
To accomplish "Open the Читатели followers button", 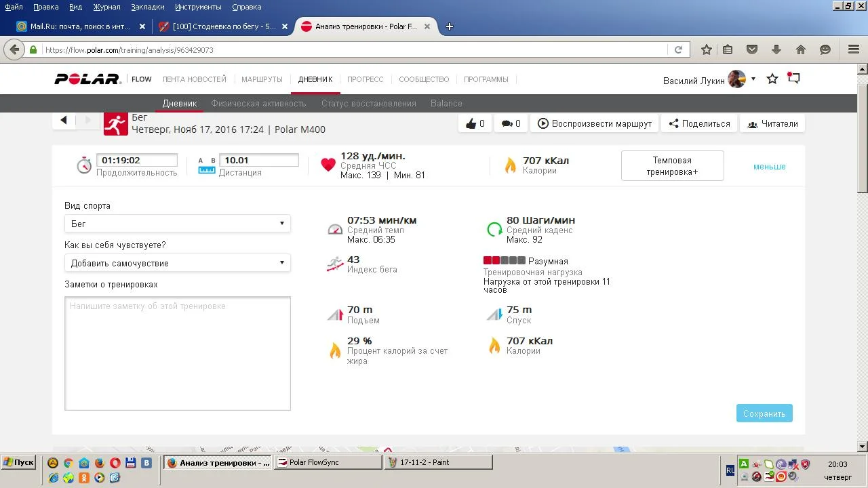I will 772,123.
